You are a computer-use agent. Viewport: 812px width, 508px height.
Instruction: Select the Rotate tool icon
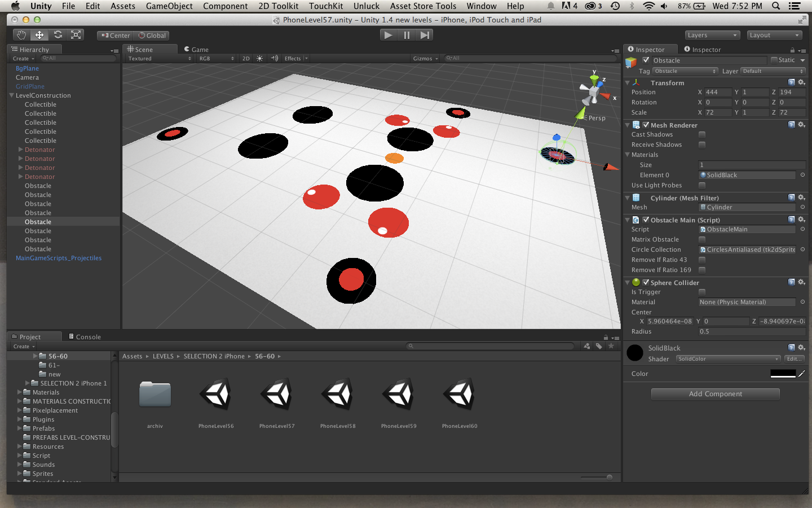click(x=58, y=35)
